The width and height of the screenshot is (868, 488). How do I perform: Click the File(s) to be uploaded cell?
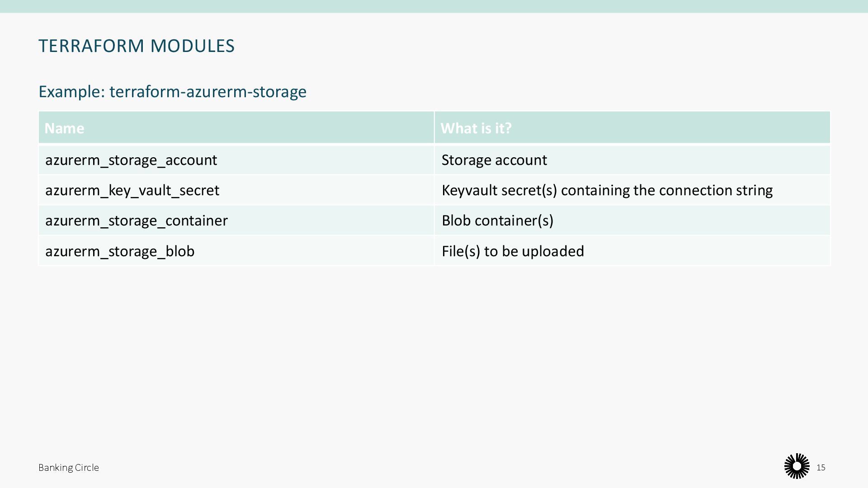tap(512, 251)
